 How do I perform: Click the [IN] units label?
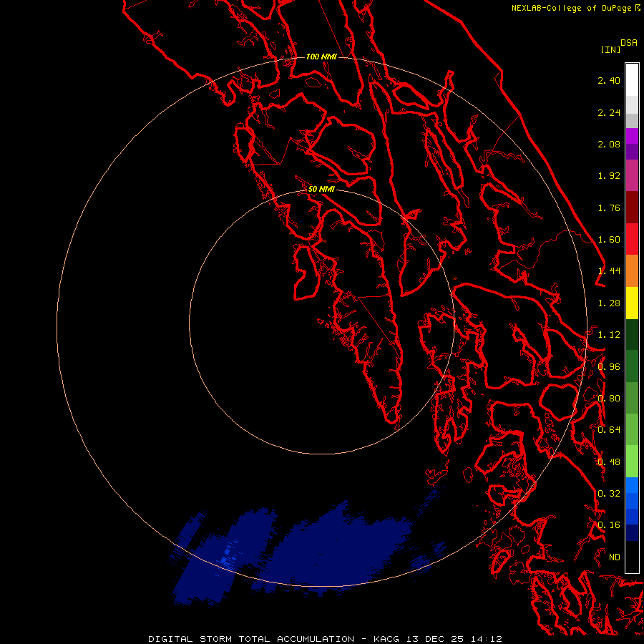pyautogui.click(x=610, y=49)
